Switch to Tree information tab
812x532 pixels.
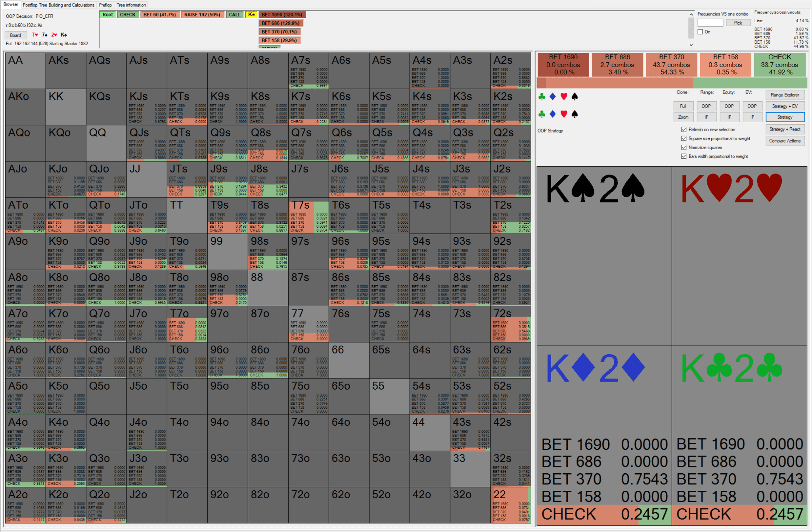click(x=131, y=5)
